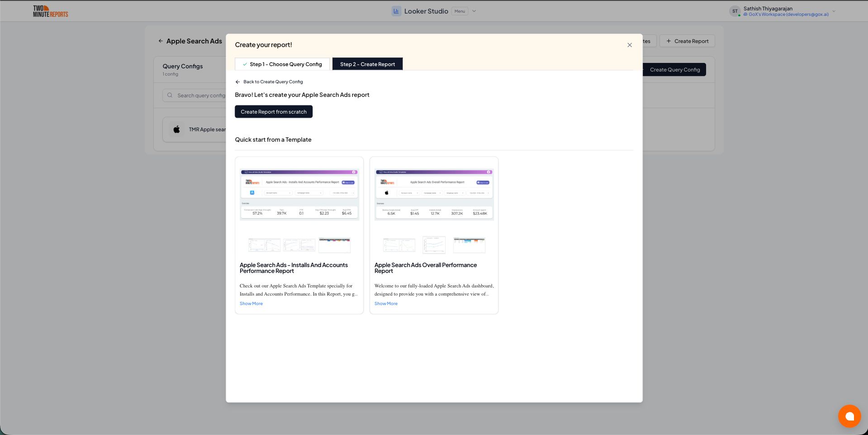Click the green checkmark on Step 1
868x435 pixels.
(245, 64)
